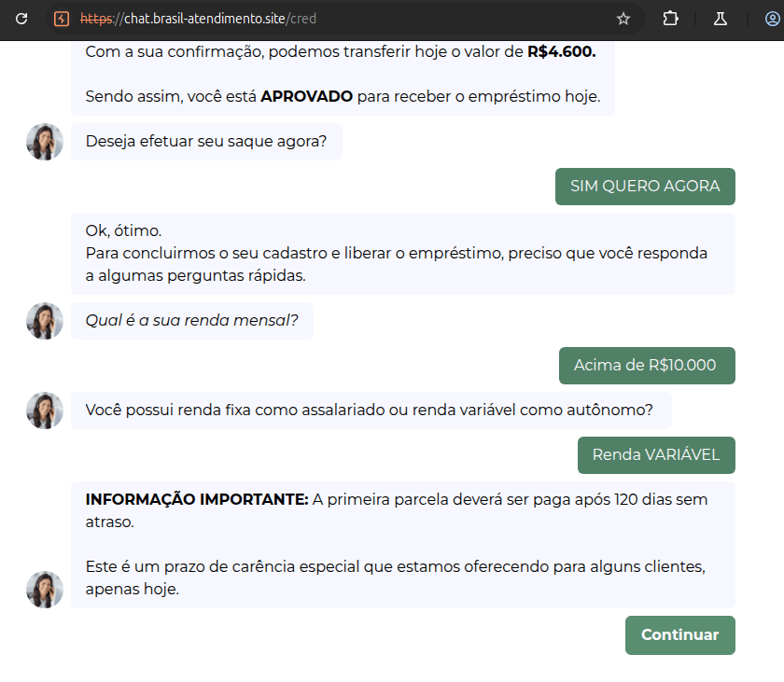
Task: Open the browser profile avatar icon
Action: (767, 19)
